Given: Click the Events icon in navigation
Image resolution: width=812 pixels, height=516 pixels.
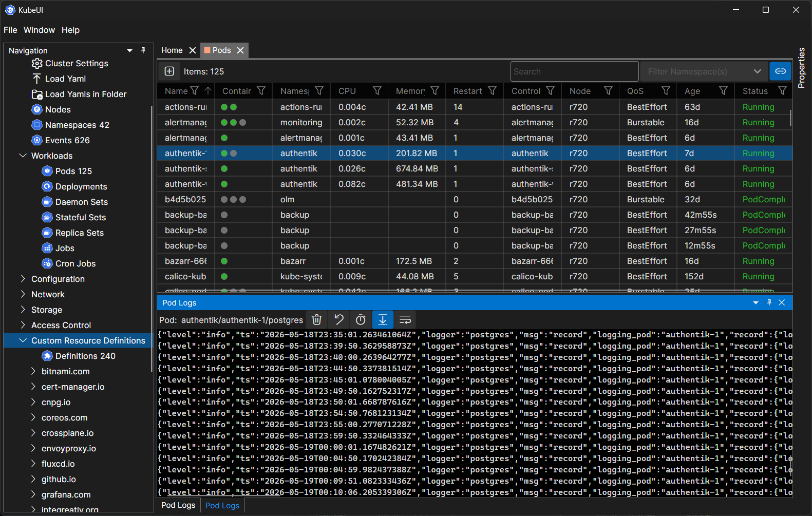Looking at the screenshot, I should click(x=37, y=140).
